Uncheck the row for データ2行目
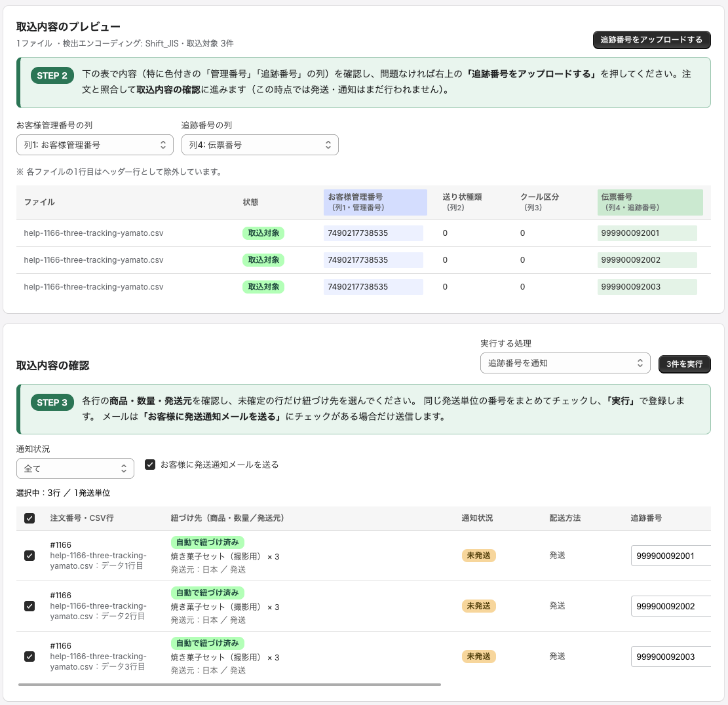The height and width of the screenshot is (705, 728). point(29,606)
